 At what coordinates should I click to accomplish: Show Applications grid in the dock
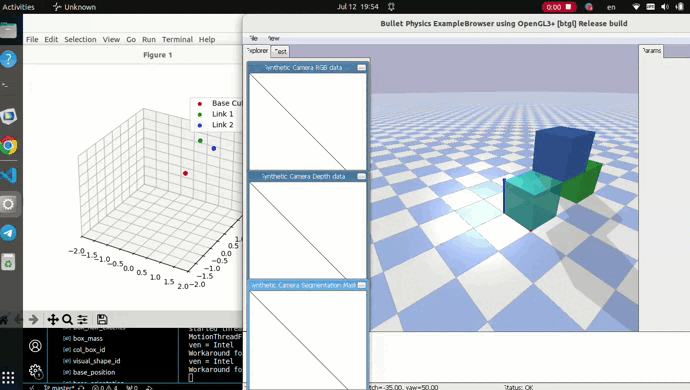[8, 377]
